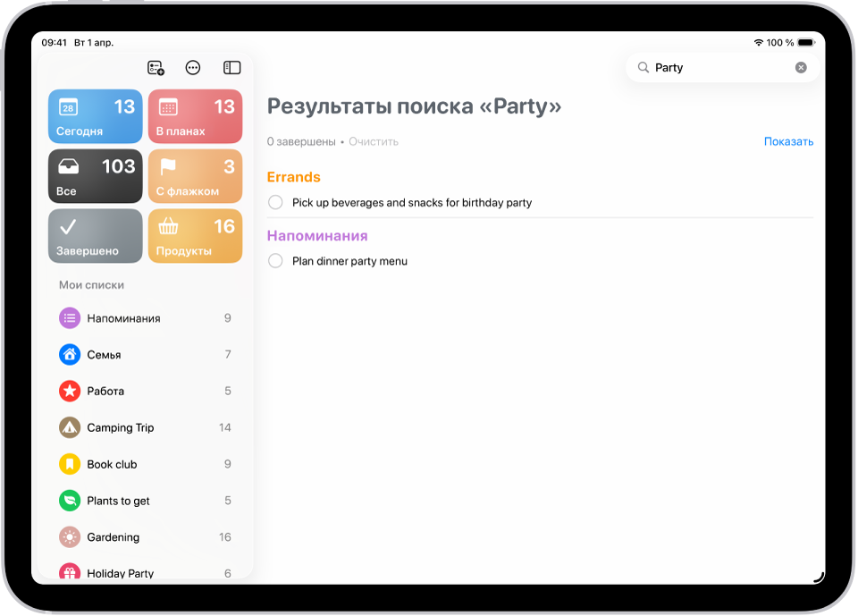
Task: Hide the sidebar with the panel icon
Action: click(x=231, y=67)
